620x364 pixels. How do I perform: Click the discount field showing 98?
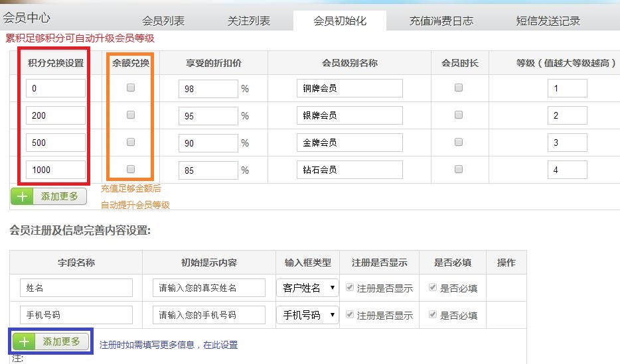(208, 89)
